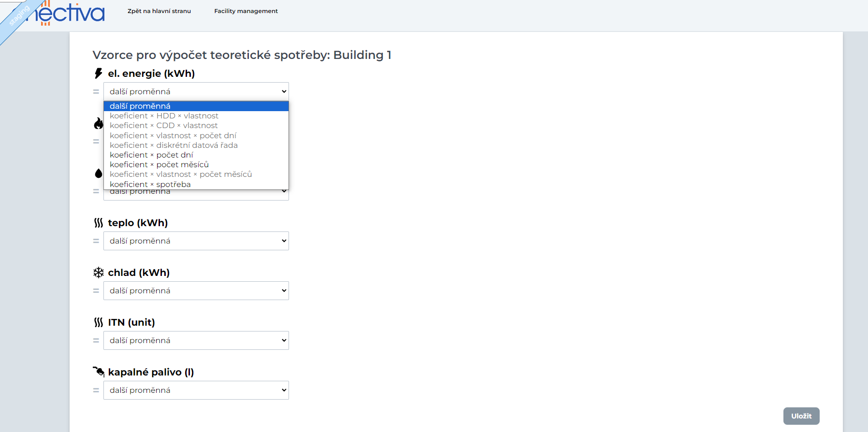Expand the chlad (kWh) formula dropdown
Screen dimensions: 868x432
[x=196, y=290]
